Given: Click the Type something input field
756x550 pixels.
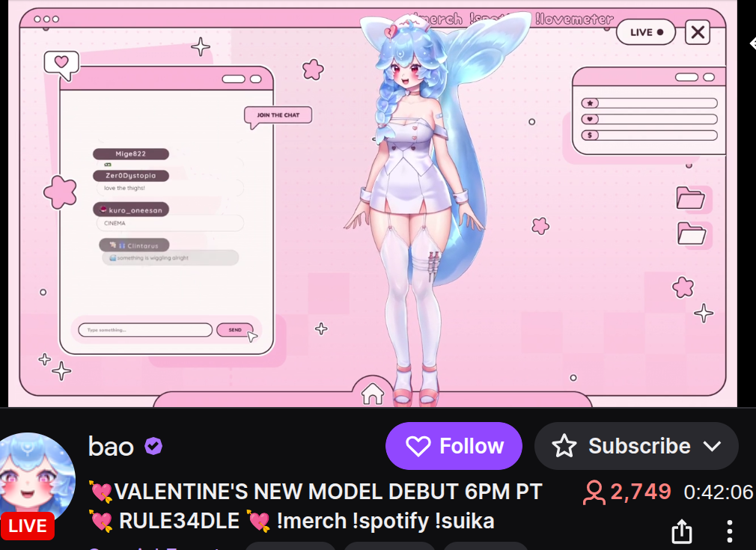Looking at the screenshot, I should point(145,330).
